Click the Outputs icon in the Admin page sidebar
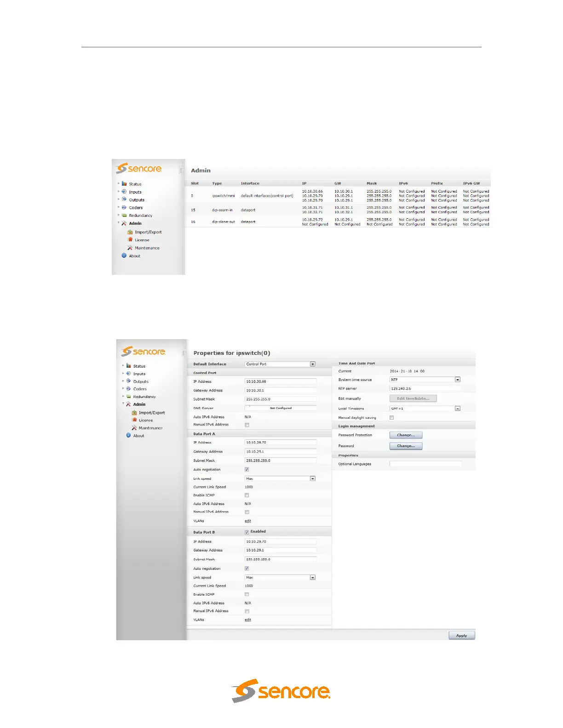The image size is (563, 728). (x=124, y=199)
